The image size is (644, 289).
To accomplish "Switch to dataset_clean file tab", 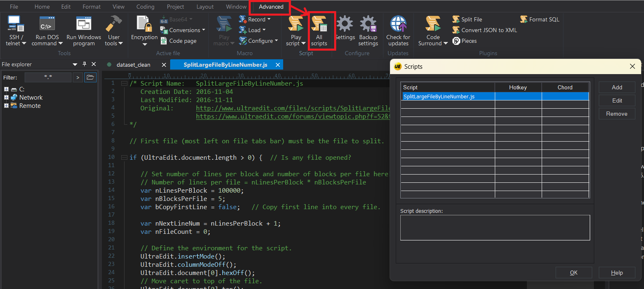I will [x=134, y=65].
